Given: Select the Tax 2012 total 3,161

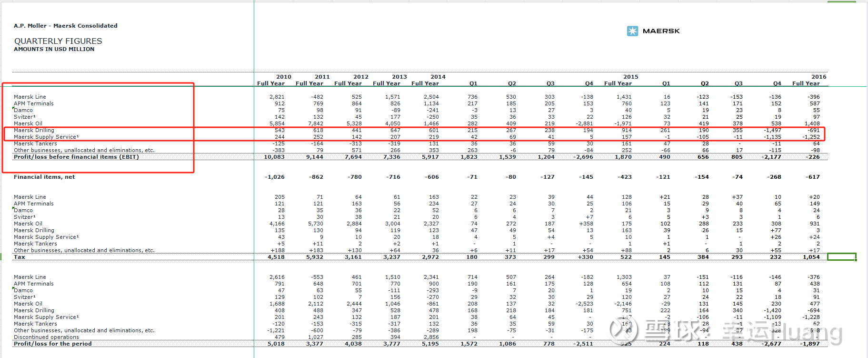Looking at the screenshot, I should click(353, 257).
